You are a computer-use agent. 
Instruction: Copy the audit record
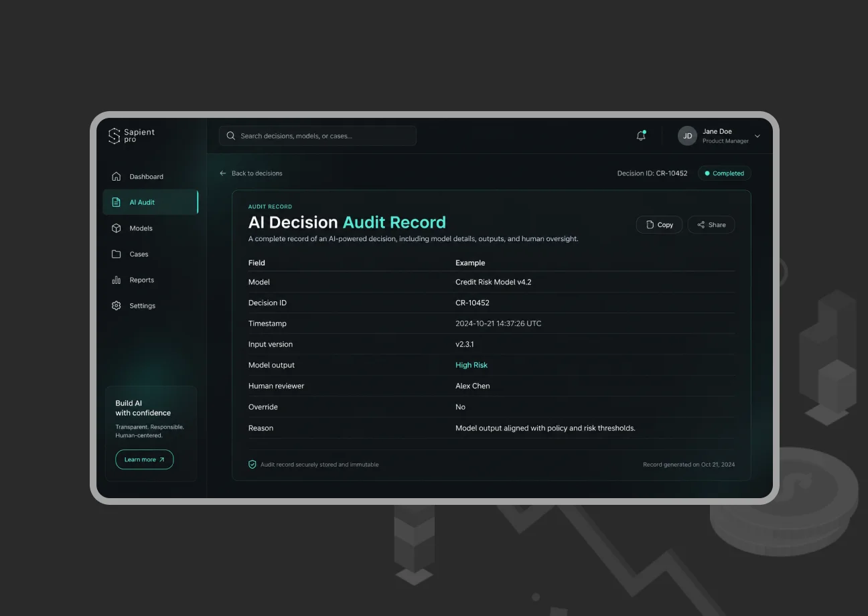[659, 225]
